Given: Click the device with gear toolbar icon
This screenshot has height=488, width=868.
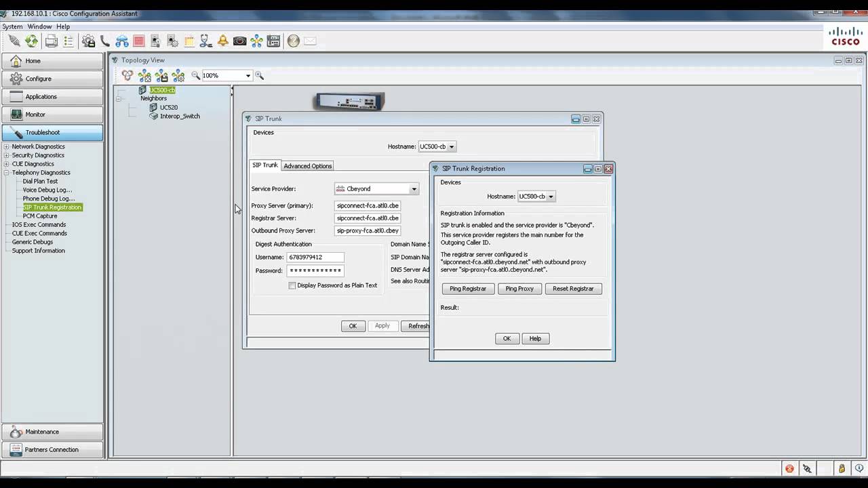Looking at the screenshot, I should pos(172,41).
